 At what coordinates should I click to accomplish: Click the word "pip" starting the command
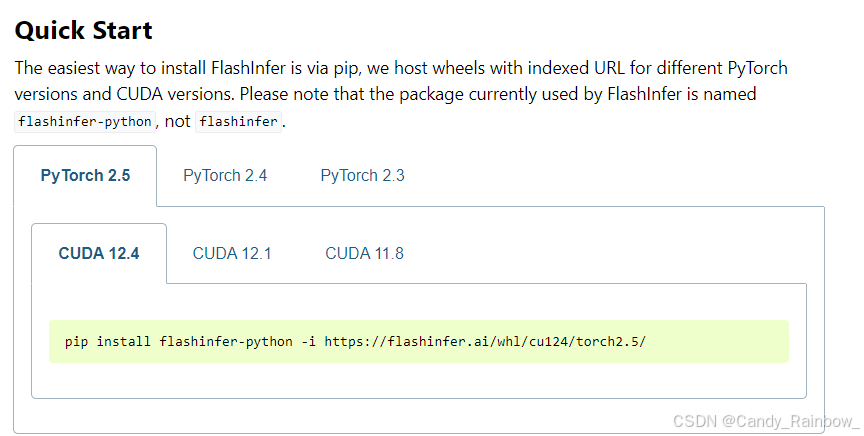click(x=77, y=342)
